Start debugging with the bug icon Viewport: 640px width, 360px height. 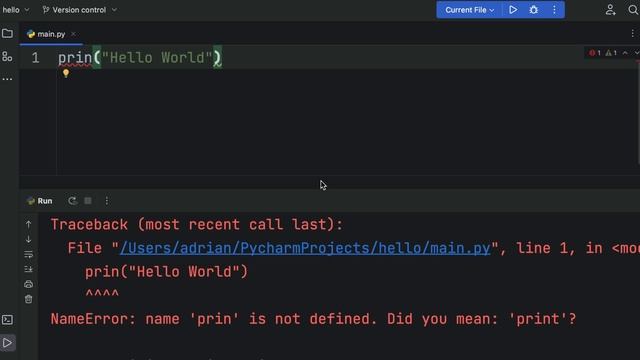[533, 10]
